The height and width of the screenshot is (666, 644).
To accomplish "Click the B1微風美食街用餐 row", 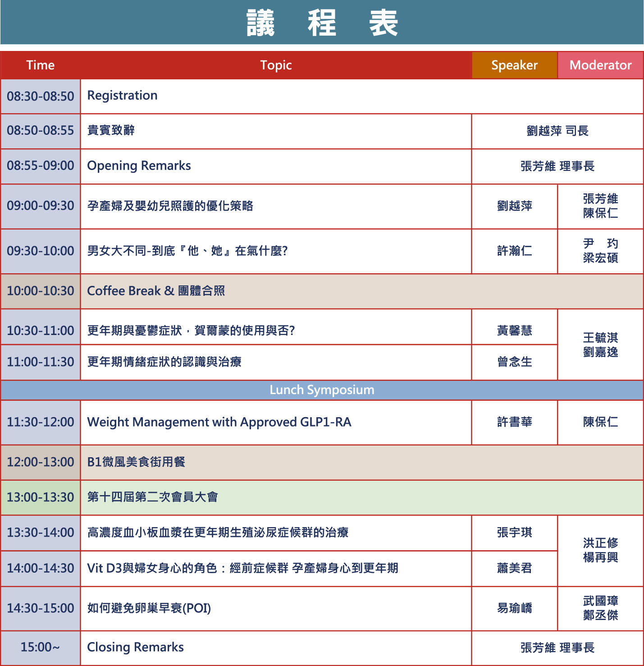I will pyautogui.click(x=136, y=462).
